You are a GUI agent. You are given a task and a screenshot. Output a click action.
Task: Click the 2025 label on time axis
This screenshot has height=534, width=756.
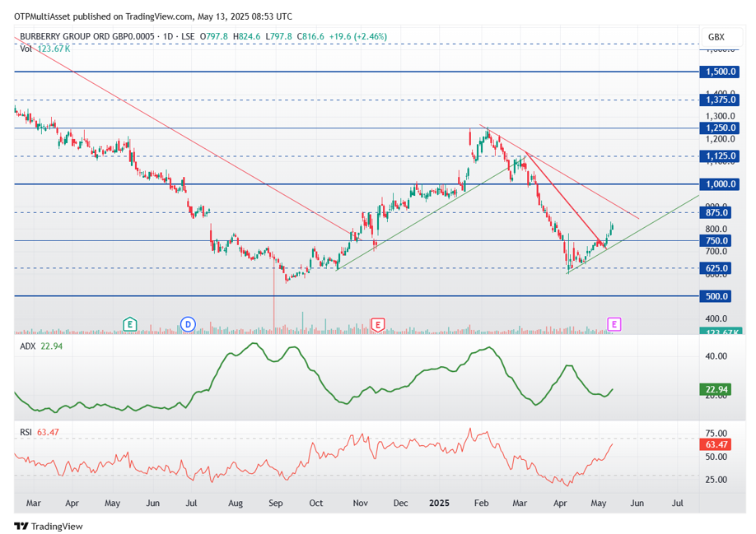(x=439, y=503)
